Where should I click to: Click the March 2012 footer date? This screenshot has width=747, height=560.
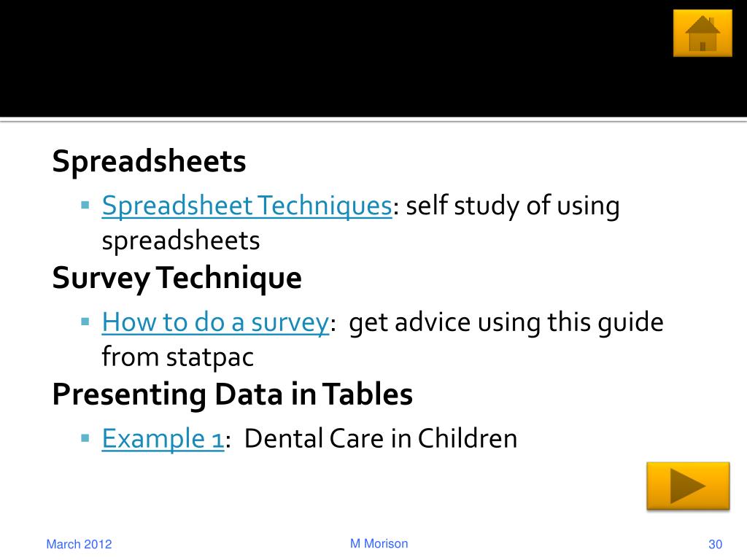tap(79, 544)
